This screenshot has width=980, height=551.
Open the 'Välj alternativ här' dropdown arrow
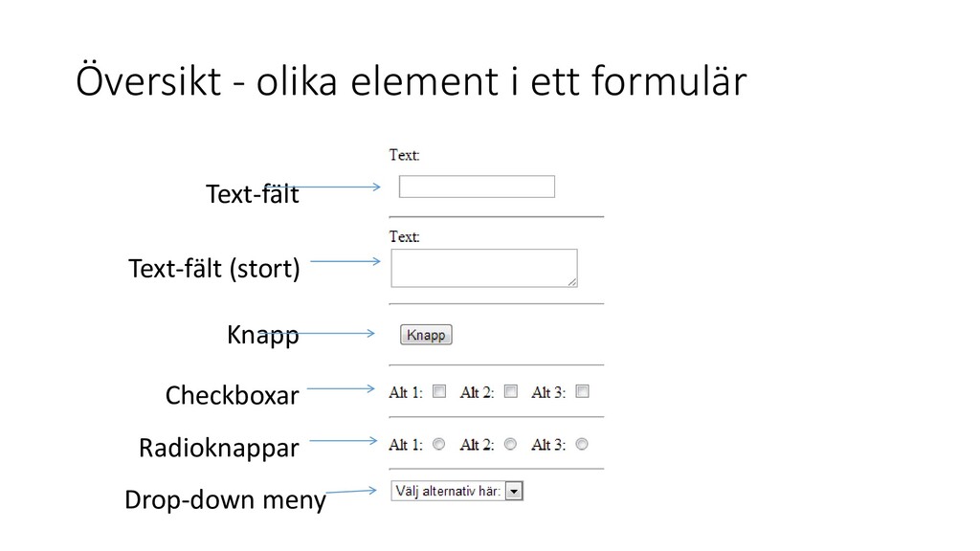pos(514,492)
